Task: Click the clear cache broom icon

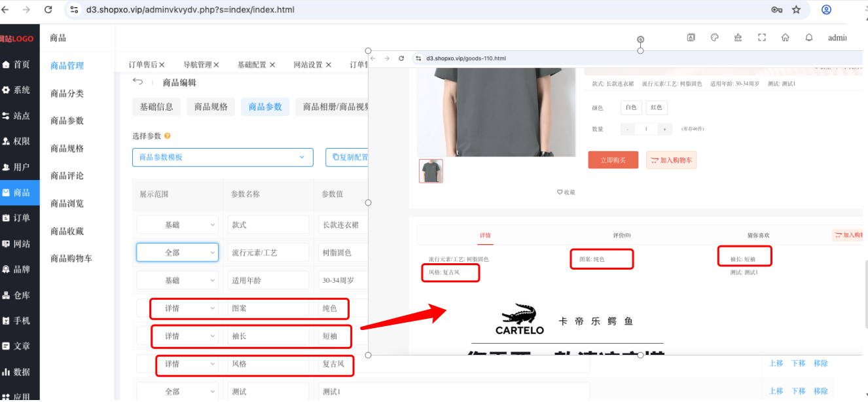Action: point(738,38)
